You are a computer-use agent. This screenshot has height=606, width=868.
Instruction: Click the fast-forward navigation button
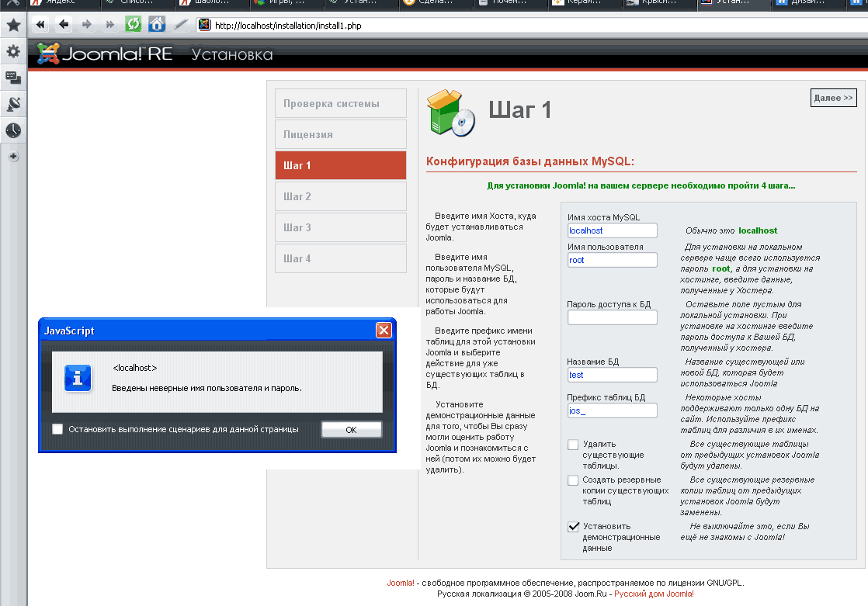(x=109, y=24)
